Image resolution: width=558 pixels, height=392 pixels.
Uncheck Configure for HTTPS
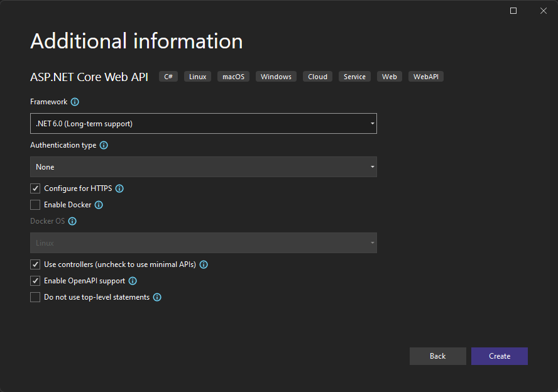point(35,188)
